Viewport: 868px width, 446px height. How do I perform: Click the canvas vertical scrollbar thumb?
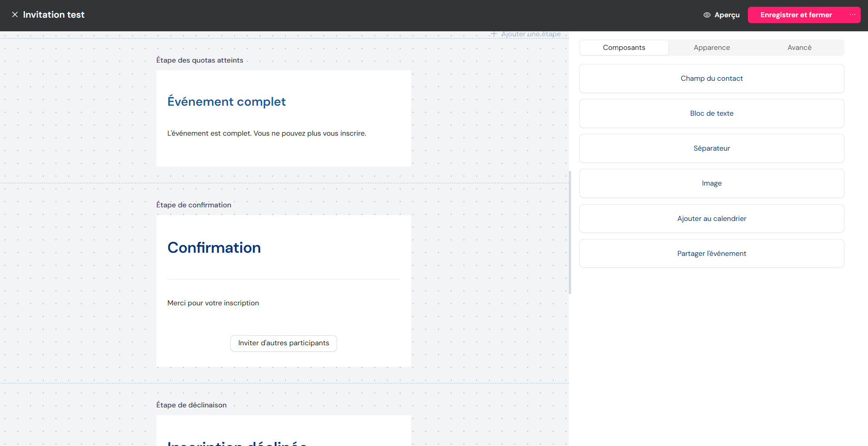pos(570,232)
